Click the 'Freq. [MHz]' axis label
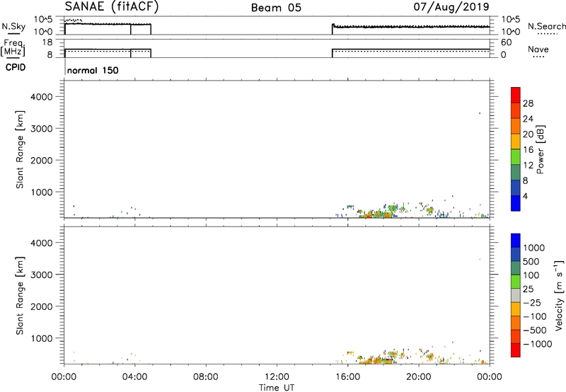 click(13, 47)
